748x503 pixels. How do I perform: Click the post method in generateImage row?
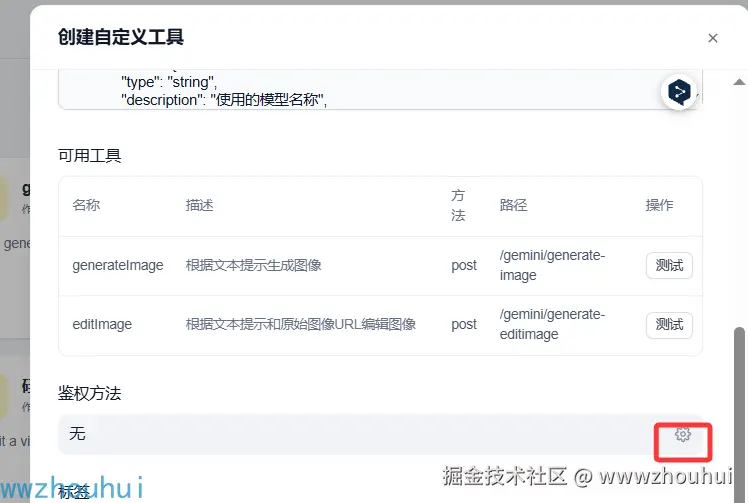[x=464, y=265]
